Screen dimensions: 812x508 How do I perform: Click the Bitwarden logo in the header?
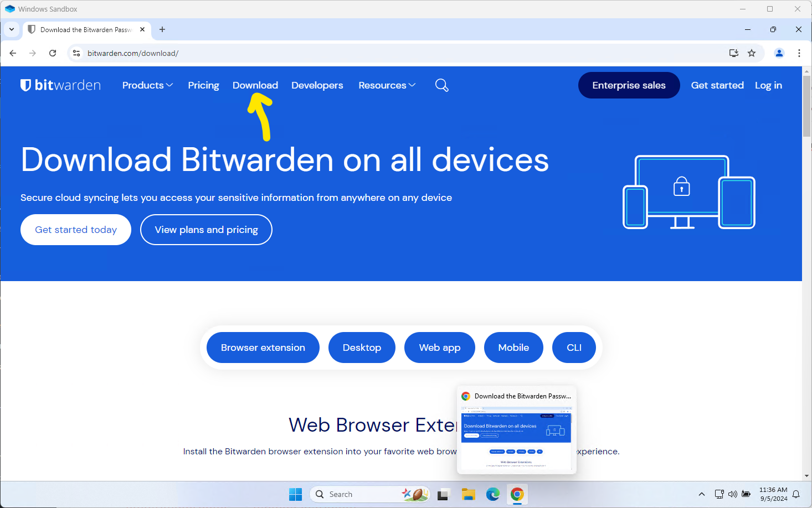pos(60,85)
